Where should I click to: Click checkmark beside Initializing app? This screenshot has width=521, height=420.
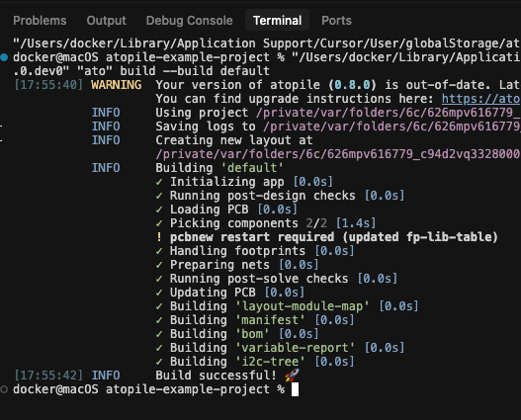coord(159,182)
